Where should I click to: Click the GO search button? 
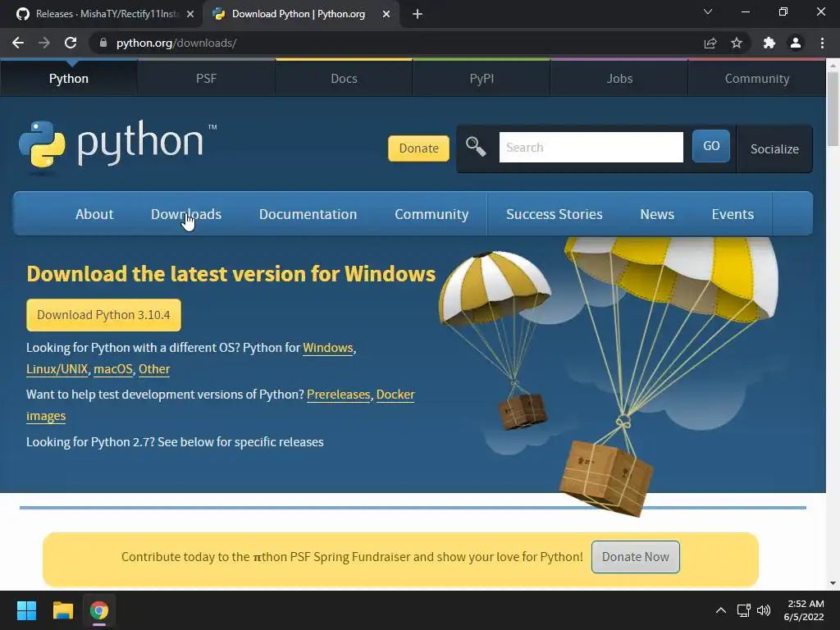pyautogui.click(x=711, y=146)
